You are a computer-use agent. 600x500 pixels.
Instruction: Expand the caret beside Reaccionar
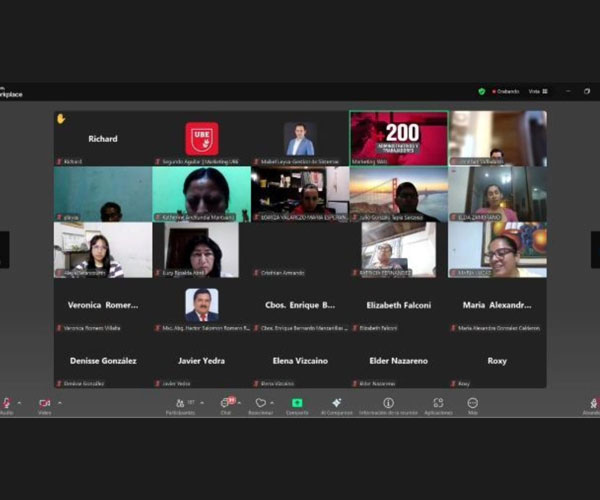(x=272, y=403)
